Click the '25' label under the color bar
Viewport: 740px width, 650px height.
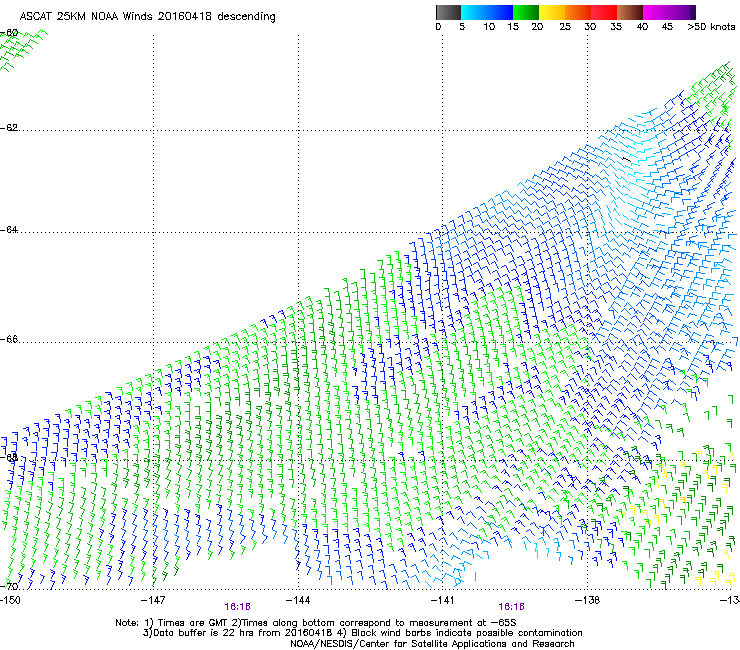tap(565, 27)
